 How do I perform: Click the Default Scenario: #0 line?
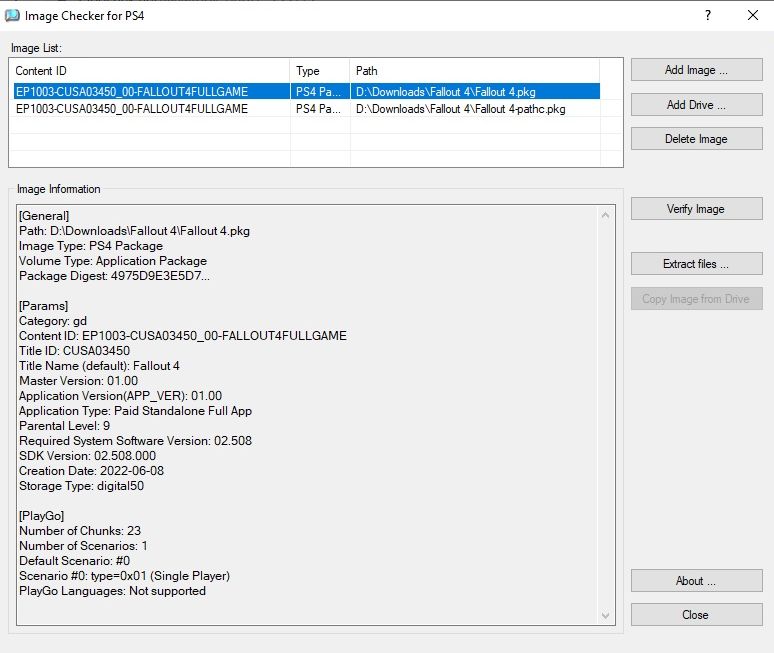(x=75, y=561)
